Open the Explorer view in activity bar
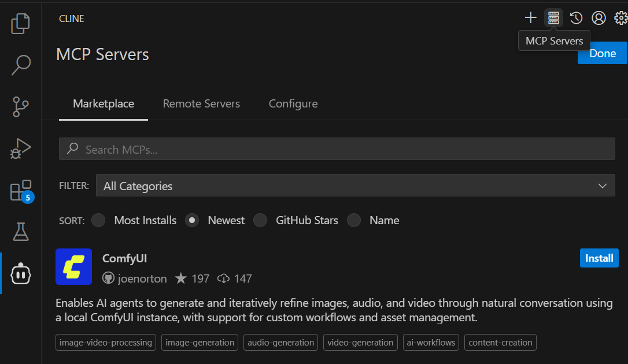The height and width of the screenshot is (364, 628). tap(20, 24)
